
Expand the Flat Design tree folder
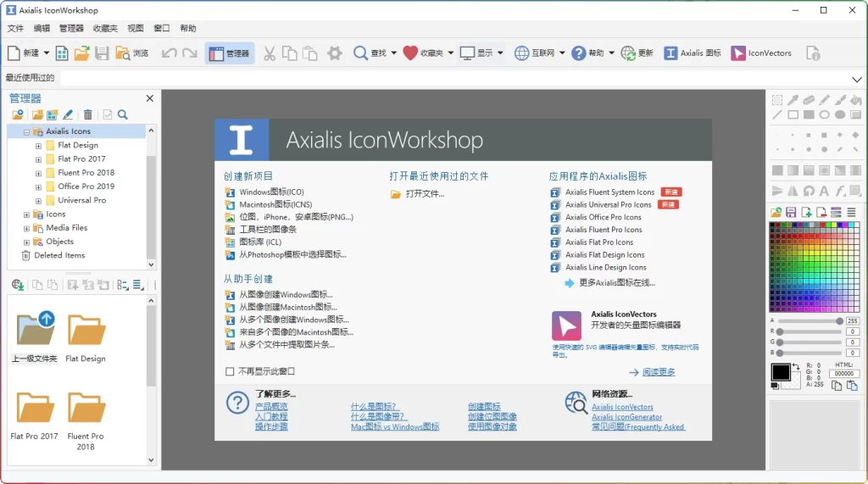tap(38, 146)
